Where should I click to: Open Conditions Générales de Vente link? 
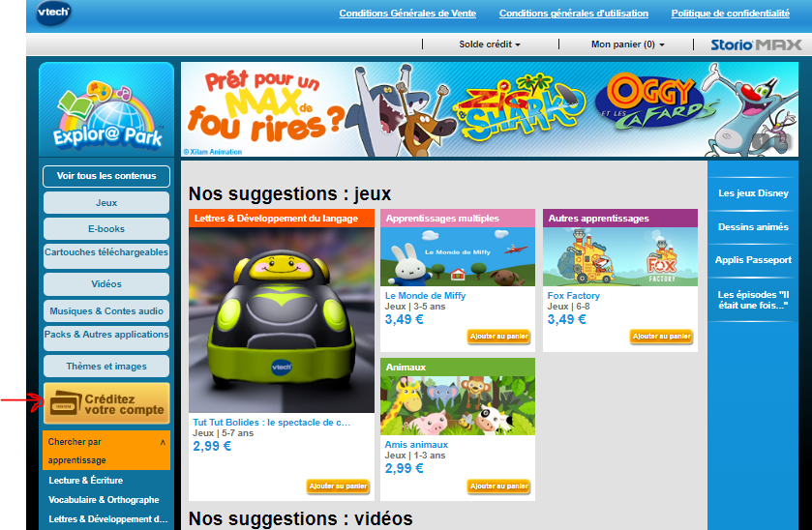[407, 14]
